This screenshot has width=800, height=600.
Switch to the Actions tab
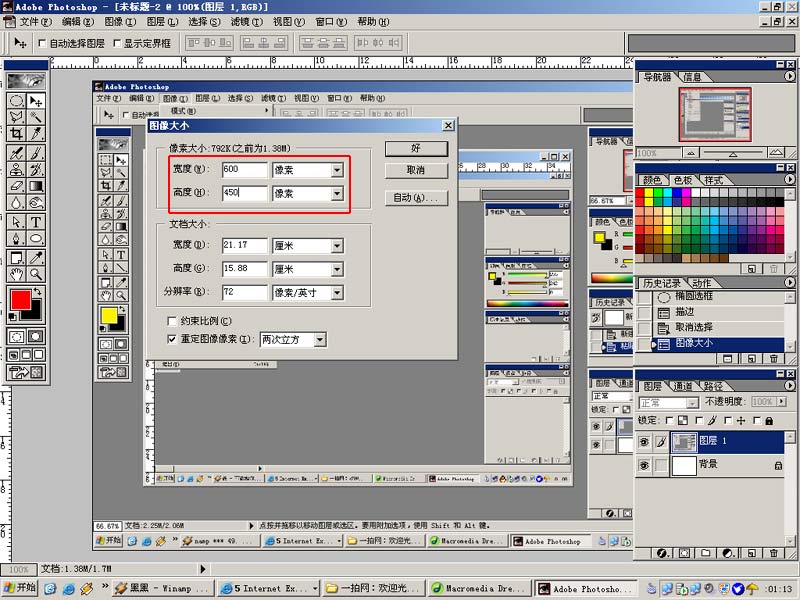702,283
